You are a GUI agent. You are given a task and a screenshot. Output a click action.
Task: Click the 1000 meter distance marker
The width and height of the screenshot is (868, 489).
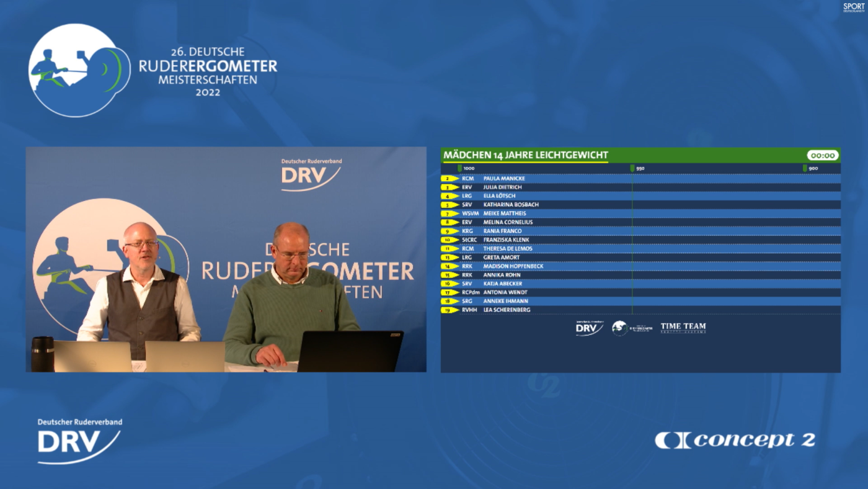pyautogui.click(x=466, y=168)
